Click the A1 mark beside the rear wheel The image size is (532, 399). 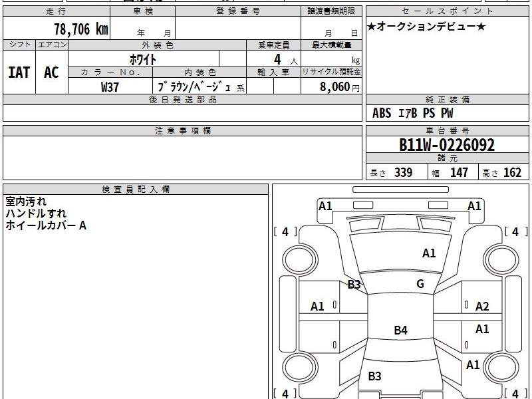pyautogui.click(x=473, y=365)
